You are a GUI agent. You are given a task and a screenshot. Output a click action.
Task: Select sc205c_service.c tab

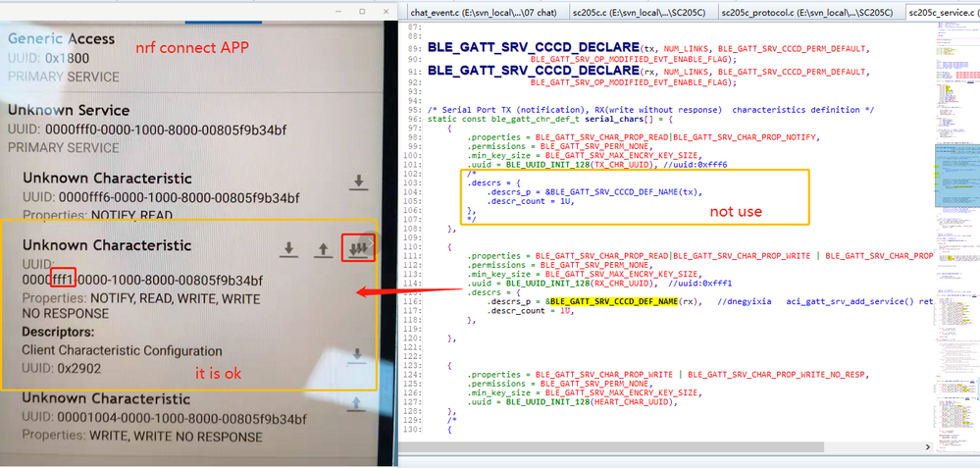click(943, 12)
